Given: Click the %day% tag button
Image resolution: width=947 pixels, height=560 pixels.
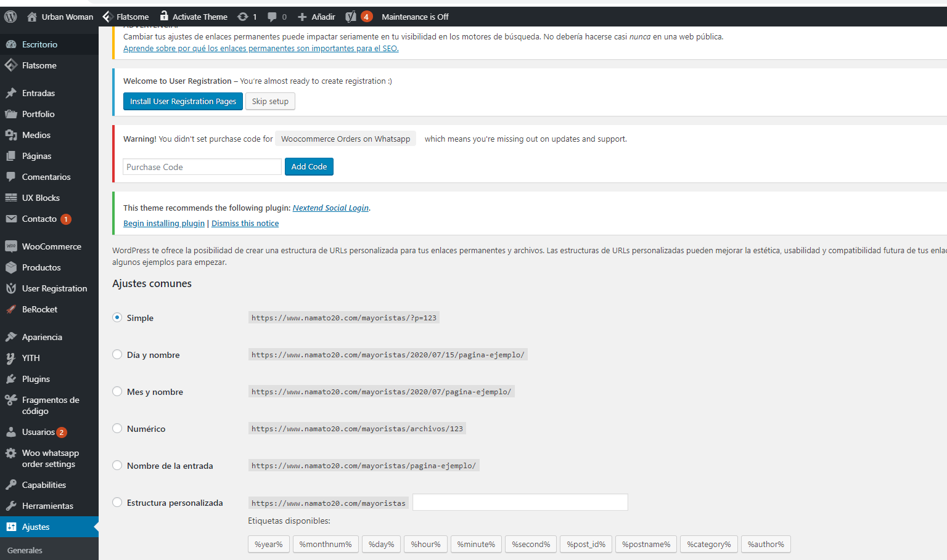Looking at the screenshot, I should click(381, 544).
